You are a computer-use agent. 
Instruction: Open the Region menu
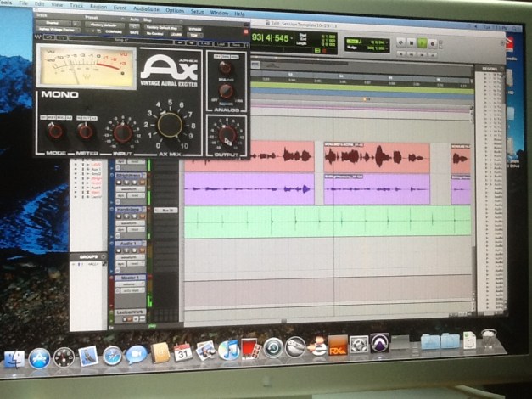click(x=98, y=7)
